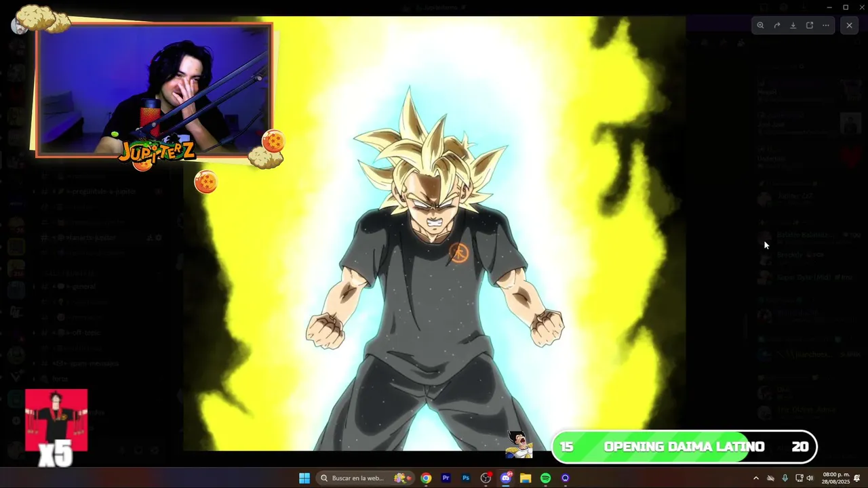Open network settings tray icon
The width and height of the screenshot is (868, 488).
point(799,478)
